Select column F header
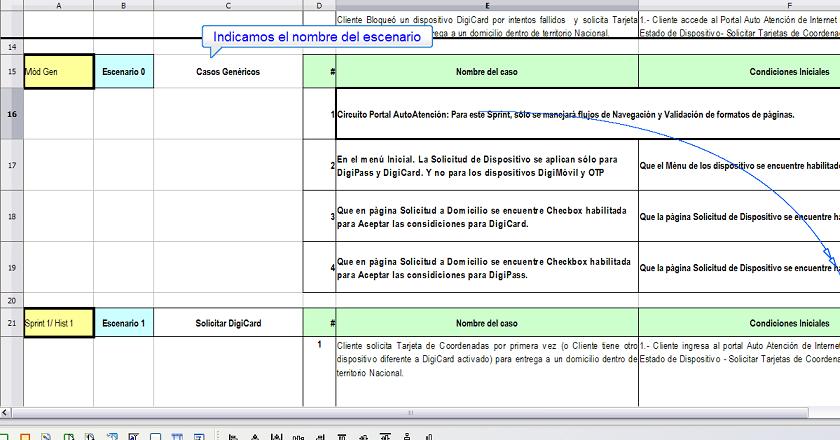840x440 pixels. pyautogui.click(x=739, y=5)
